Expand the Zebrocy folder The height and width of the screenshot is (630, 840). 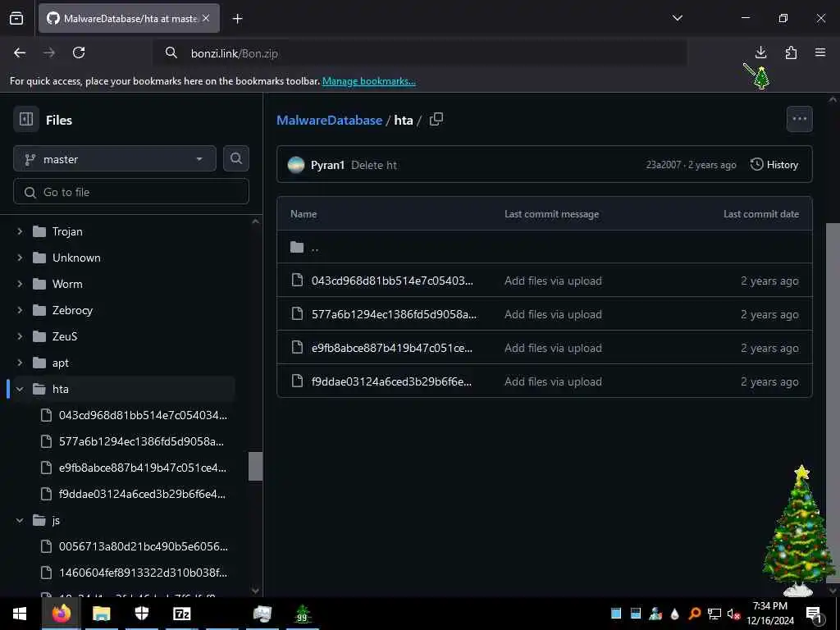[20, 310]
